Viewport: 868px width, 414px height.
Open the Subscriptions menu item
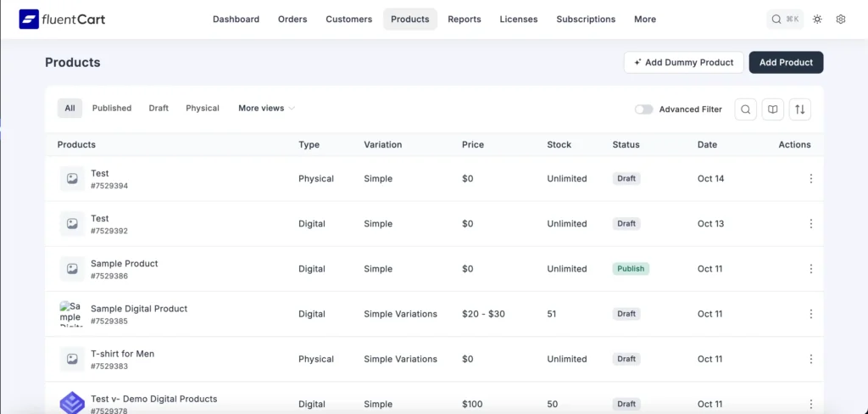[586, 20]
